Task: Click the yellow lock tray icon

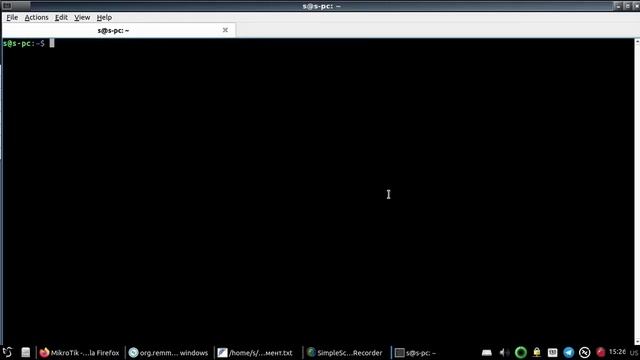Action: click(x=537, y=352)
